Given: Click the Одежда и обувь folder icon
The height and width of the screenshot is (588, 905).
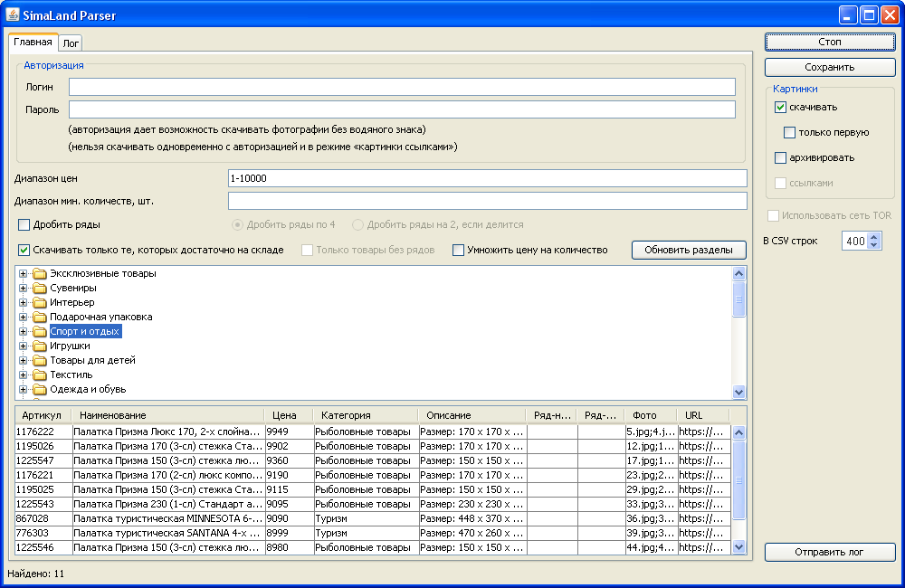Looking at the screenshot, I should (x=39, y=389).
